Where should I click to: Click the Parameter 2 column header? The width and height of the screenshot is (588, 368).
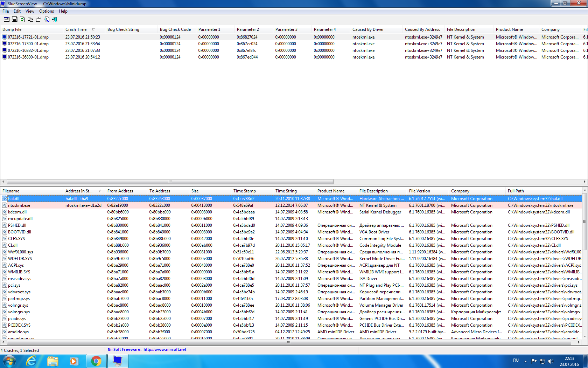254,29
